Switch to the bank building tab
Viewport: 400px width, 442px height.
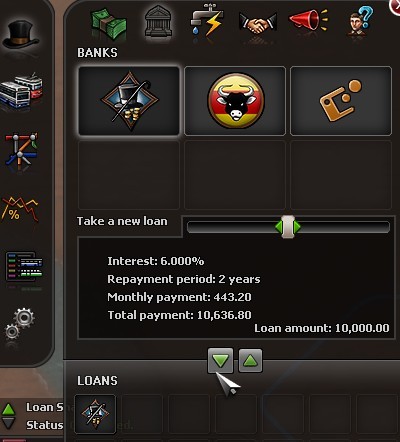click(159, 21)
